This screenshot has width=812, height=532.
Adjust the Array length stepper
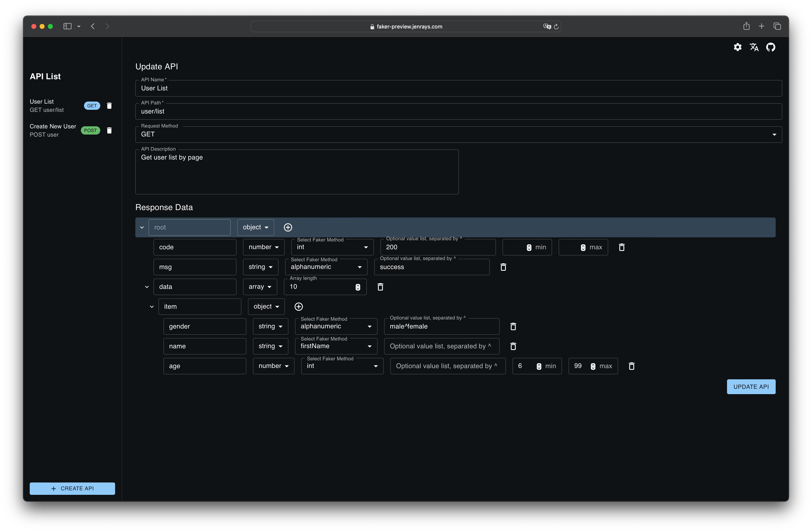(x=358, y=287)
